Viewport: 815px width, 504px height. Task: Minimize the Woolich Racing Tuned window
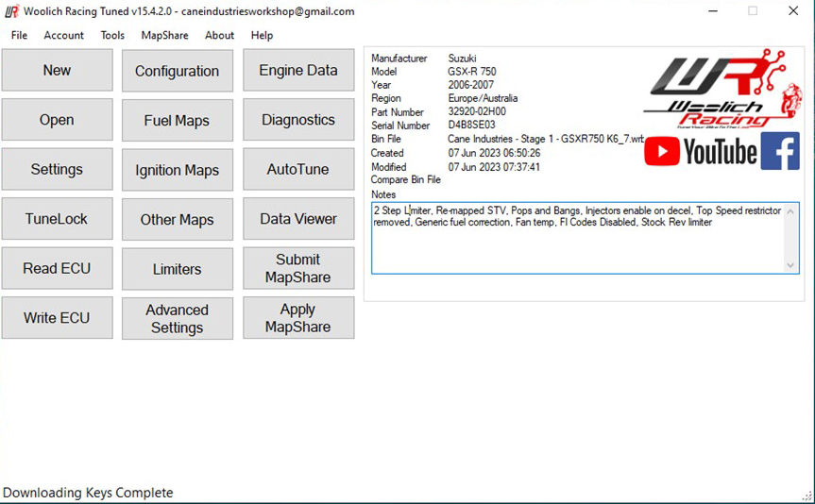point(713,11)
